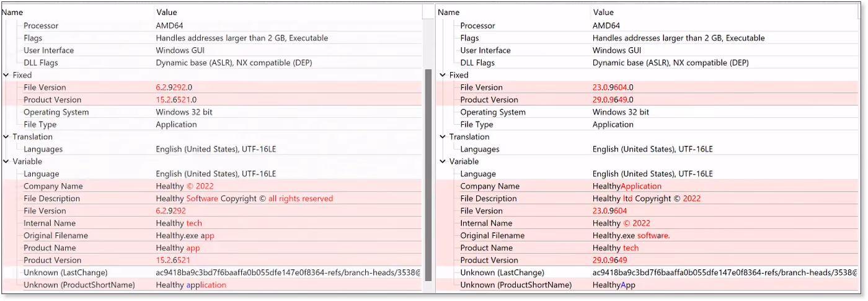This screenshot has height=301, width=868.
Task: Select the left Unknown (ProductShortName) row
Action: (x=212, y=285)
